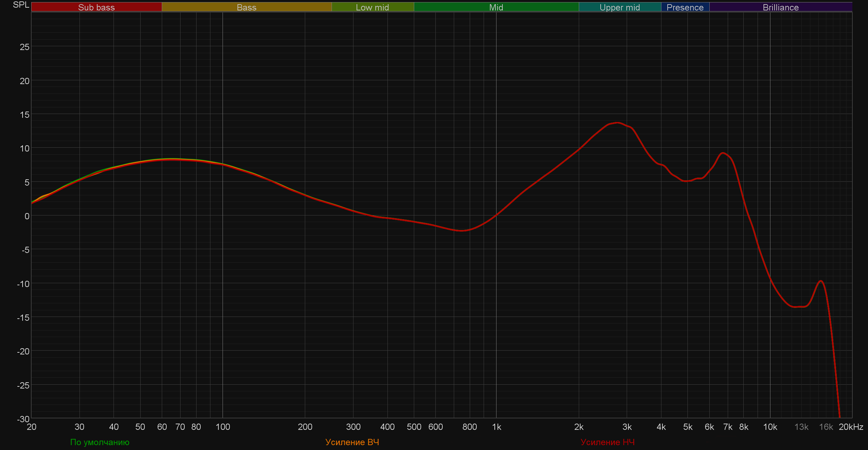The width and height of the screenshot is (868, 450).
Task: Select the Presence band header
Action: tap(685, 7)
